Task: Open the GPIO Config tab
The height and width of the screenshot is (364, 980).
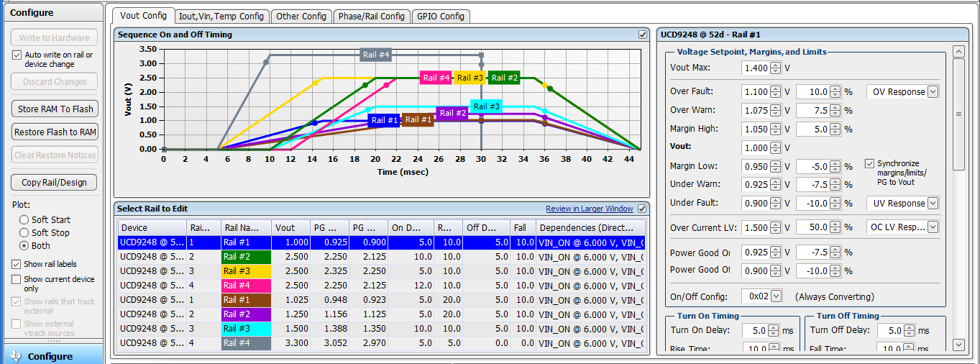Action: point(441,16)
